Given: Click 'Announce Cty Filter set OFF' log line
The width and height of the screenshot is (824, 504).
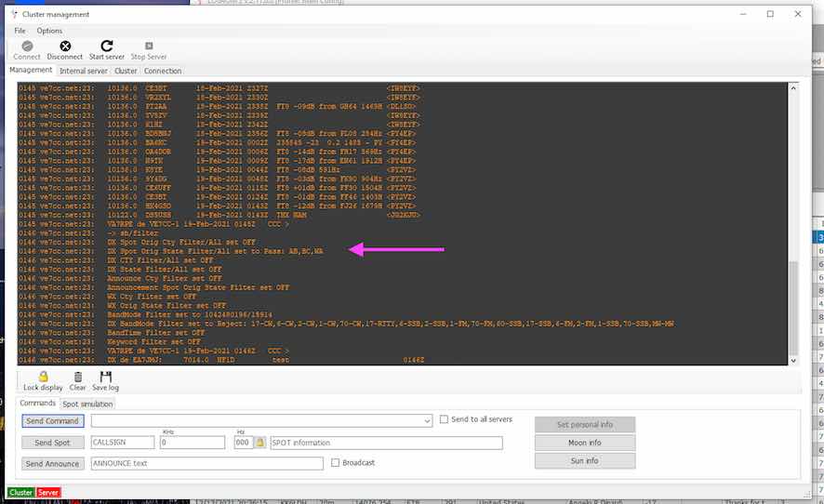Looking at the screenshot, I should (x=165, y=279).
